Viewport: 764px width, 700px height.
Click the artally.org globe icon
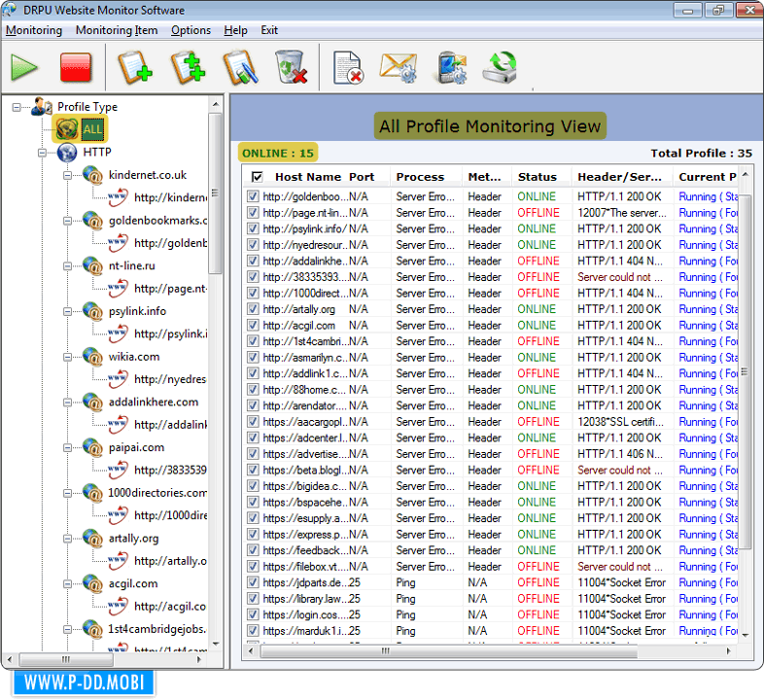click(92, 539)
